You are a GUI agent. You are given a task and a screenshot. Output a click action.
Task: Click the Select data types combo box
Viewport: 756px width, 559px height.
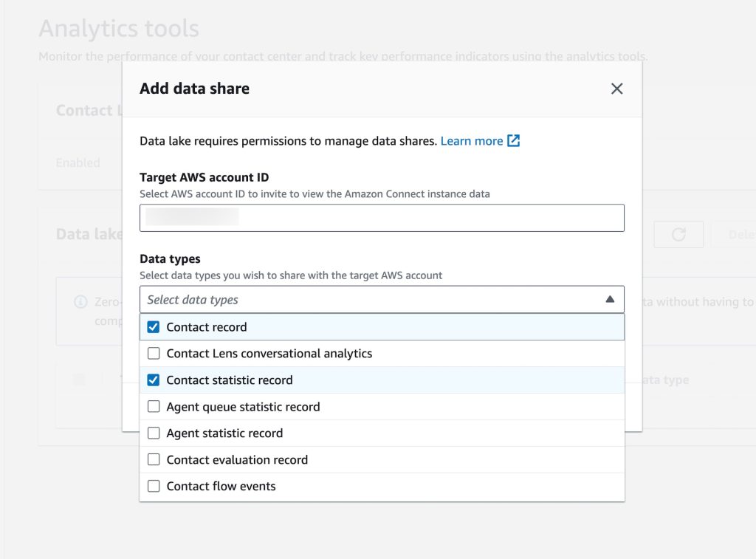coord(369,299)
